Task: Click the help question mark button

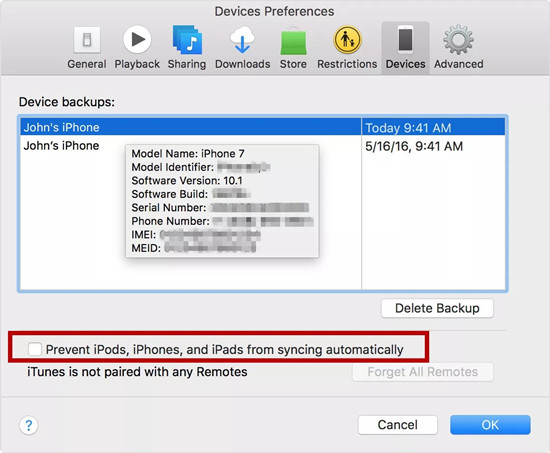Action: click(x=29, y=425)
